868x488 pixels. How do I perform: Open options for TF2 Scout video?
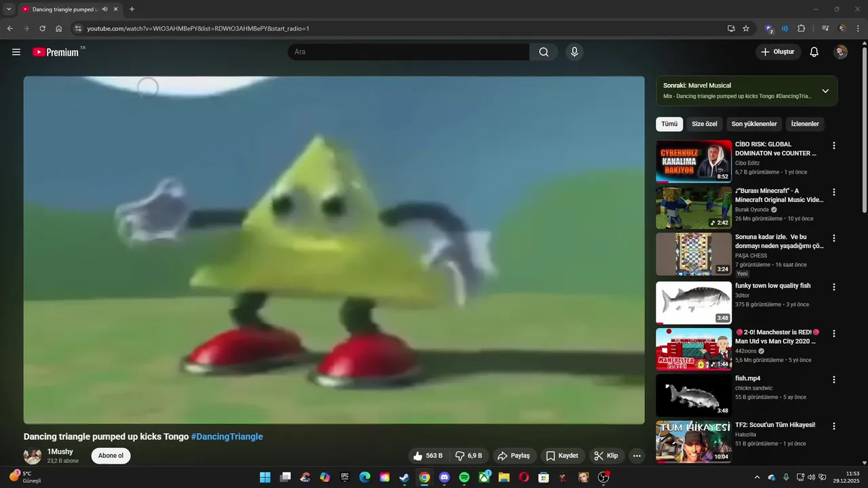(834, 426)
